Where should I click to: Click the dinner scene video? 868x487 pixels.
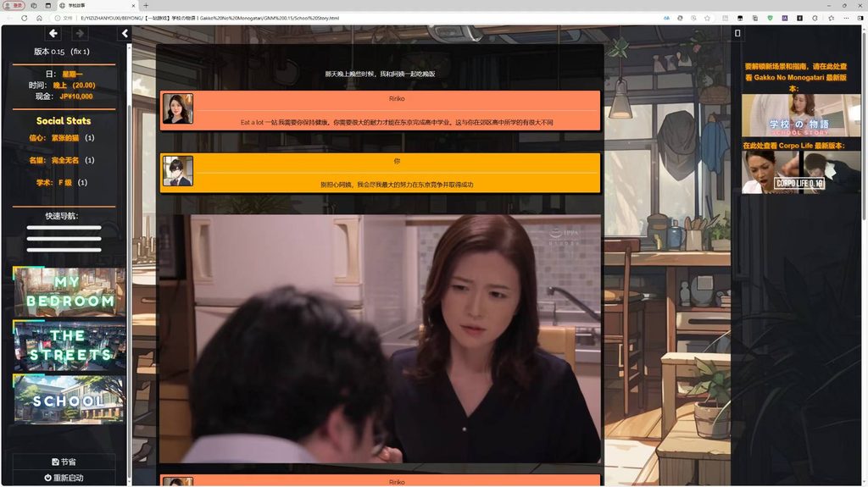(380, 339)
